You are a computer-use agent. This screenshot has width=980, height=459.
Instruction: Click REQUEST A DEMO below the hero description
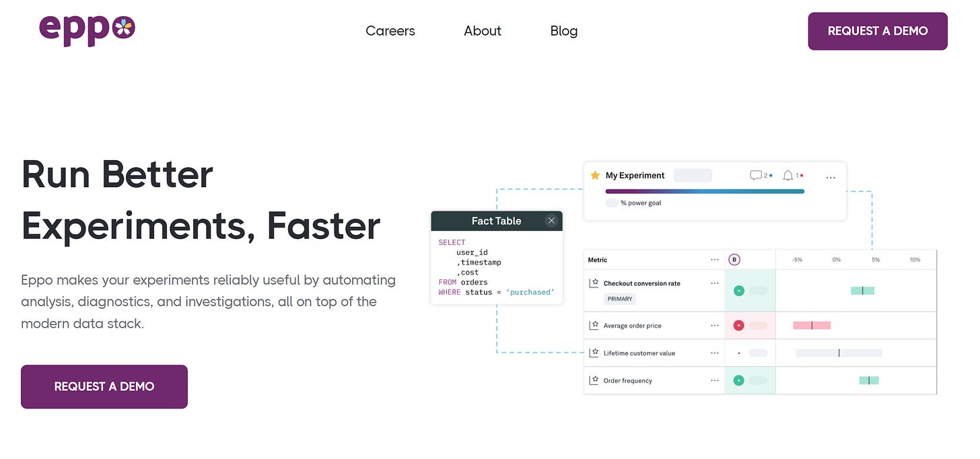104,386
